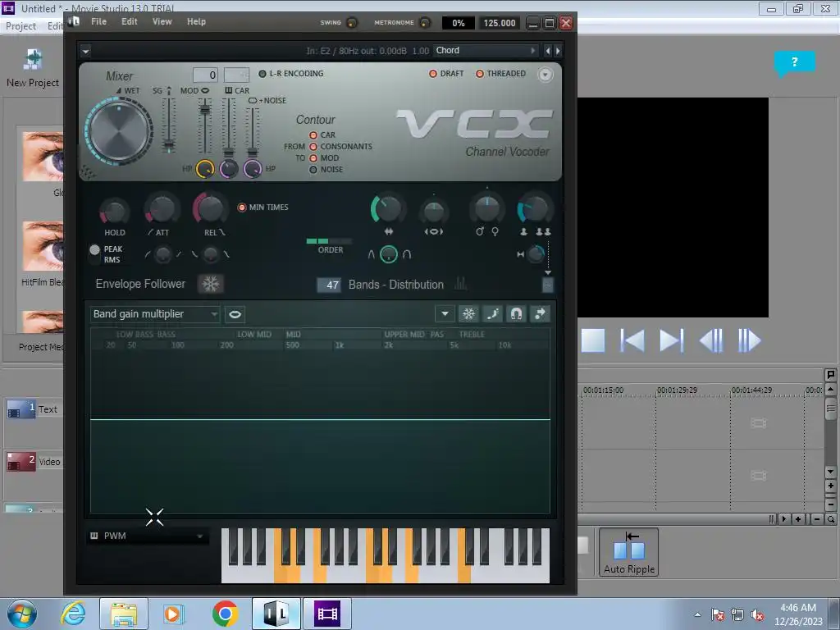Click the small grey box below the dotted arrow
Viewport: 840px width, 630px height.
pos(547,285)
